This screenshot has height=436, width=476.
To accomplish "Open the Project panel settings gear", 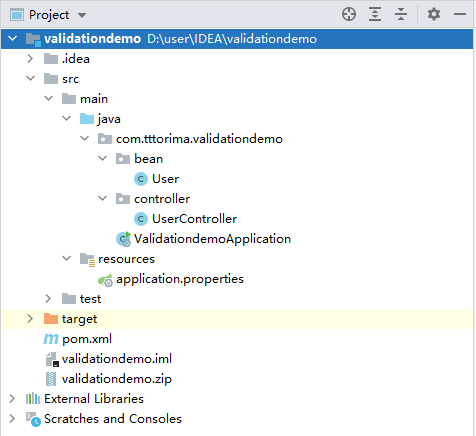I will [434, 14].
